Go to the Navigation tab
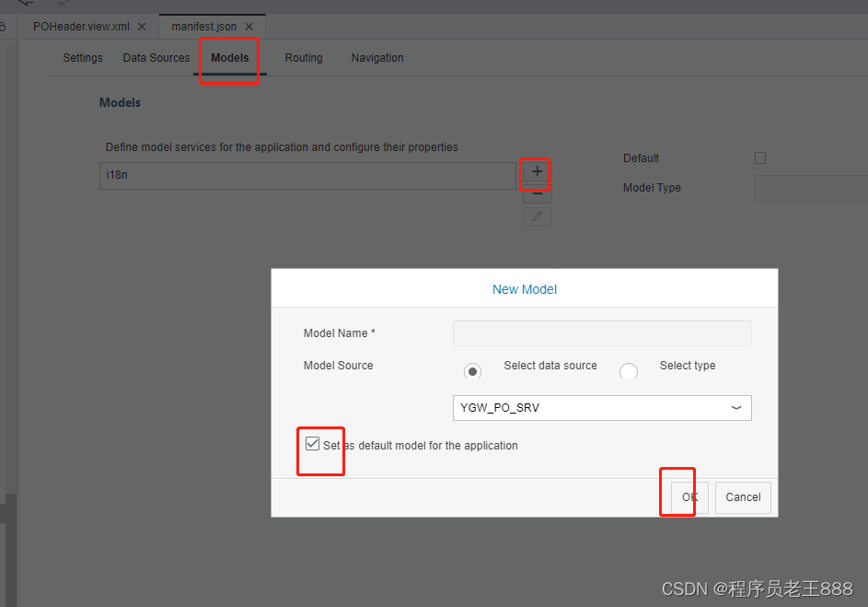The height and width of the screenshot is (607, 868). [x=377, y=58]
